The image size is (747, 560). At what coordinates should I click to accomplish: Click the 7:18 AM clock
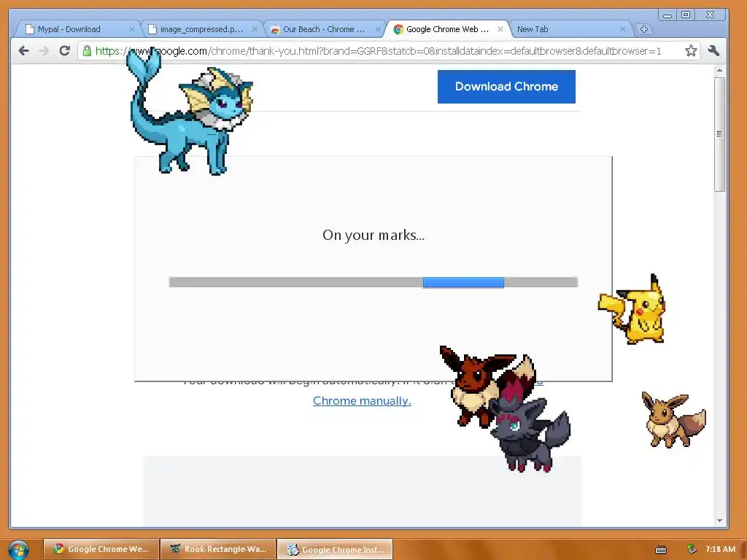(720, 549)
